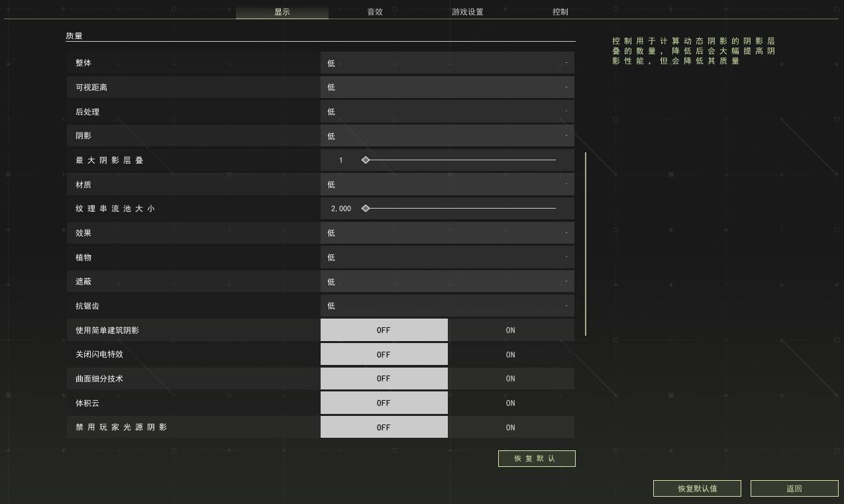Switch to the 显示 tab
This screenshot has height=504, width=844.
click(x=282, y=12)
